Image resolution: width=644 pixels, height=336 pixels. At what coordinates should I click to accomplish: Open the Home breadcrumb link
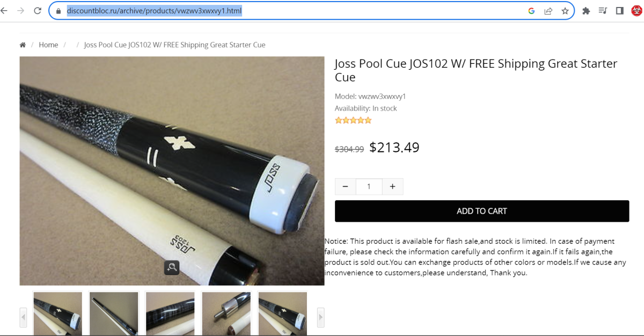click(48, 45)
